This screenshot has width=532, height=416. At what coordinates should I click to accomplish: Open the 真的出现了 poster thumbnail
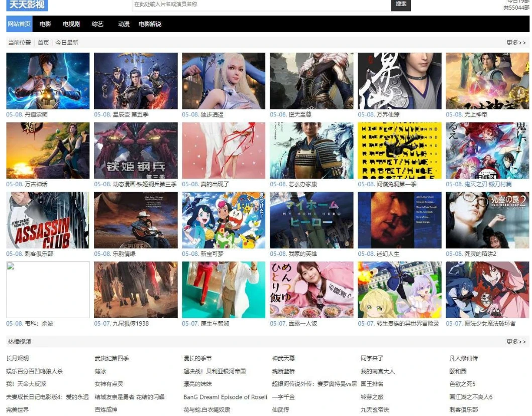coord(224,151)
